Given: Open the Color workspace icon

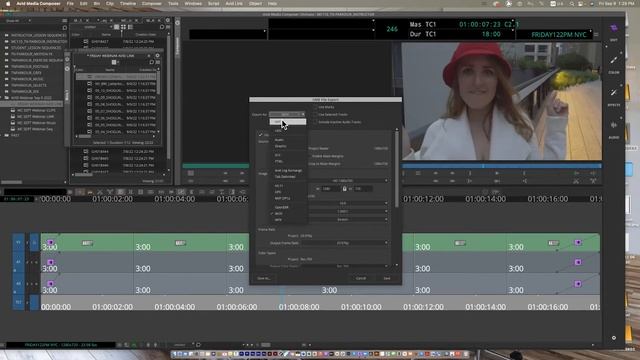Looking at the screenshot, I should coord(614,60).
